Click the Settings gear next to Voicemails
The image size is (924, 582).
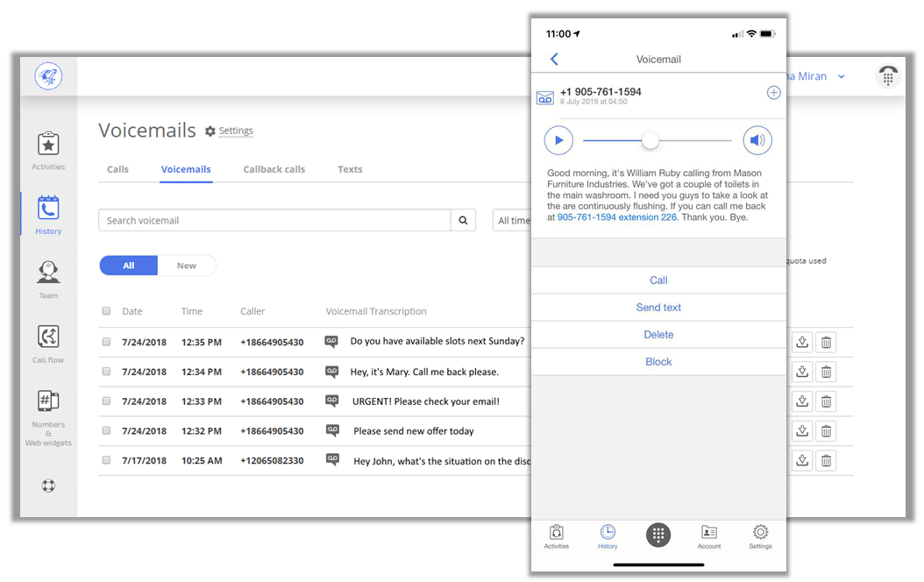[x=210, y=131]
